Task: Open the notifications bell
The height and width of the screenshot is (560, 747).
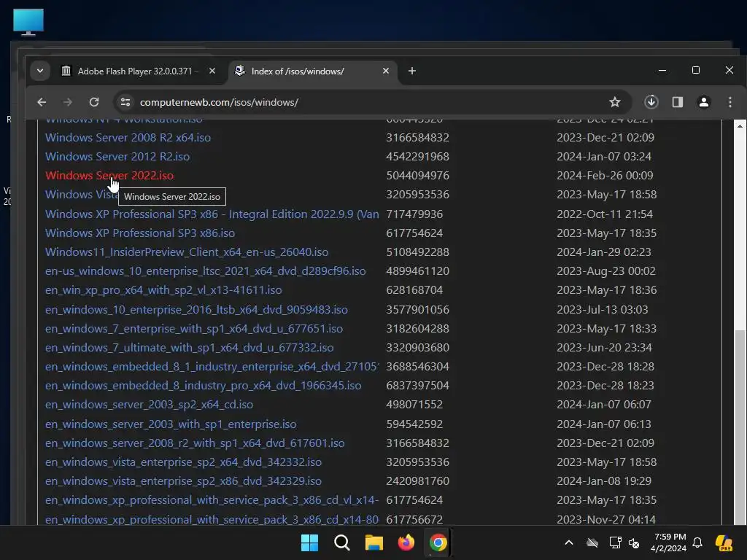Action: 697,542
